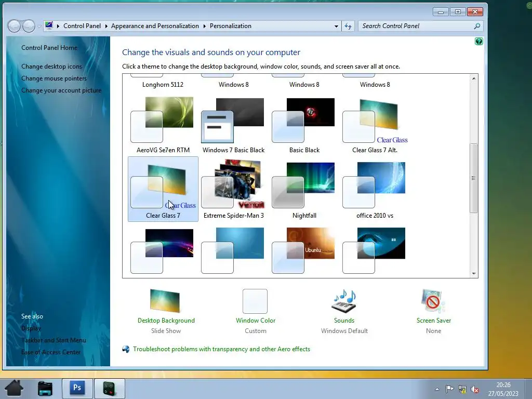
Task: Minimize the Personalization window
Action: pos(441,12)
